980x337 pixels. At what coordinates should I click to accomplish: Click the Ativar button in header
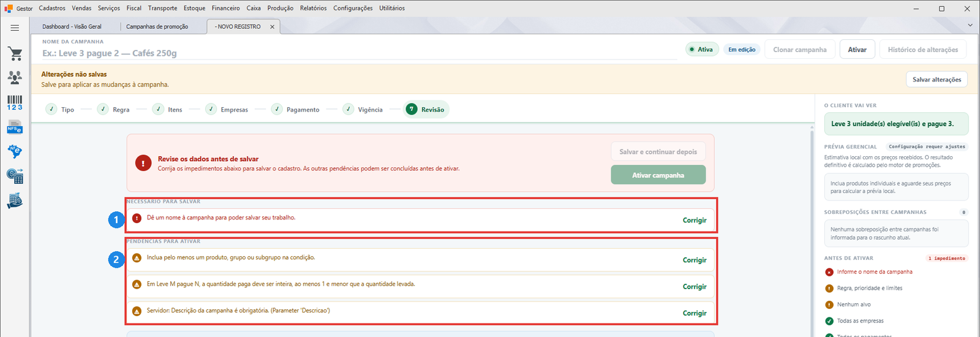tap(857, 50)
